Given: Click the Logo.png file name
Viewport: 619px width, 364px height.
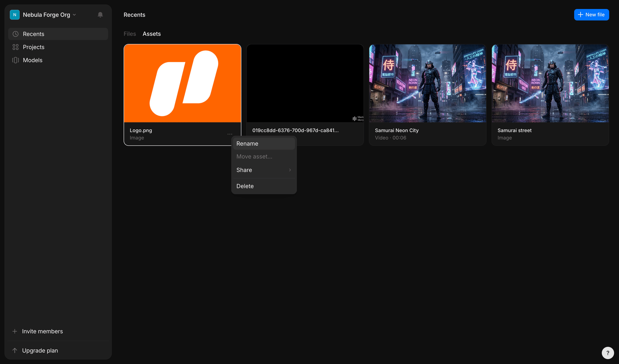Looking at the screenshot, I should (x=141, y=130).
